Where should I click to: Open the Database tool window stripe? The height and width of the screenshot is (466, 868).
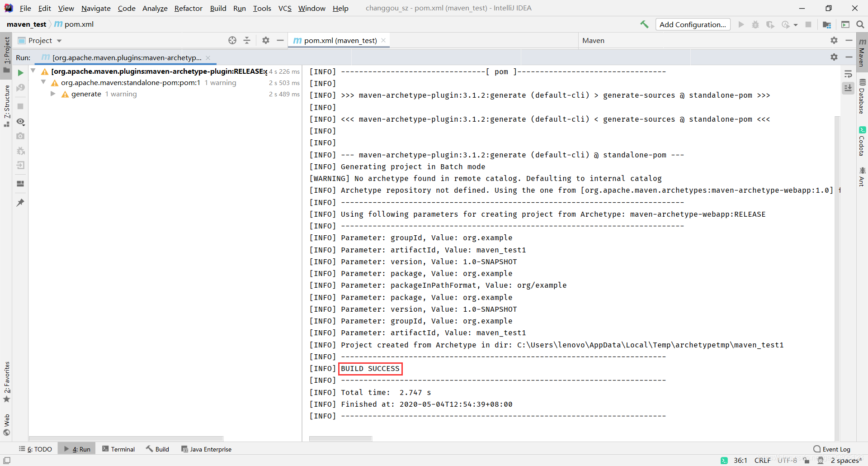[x=862, y=96]
